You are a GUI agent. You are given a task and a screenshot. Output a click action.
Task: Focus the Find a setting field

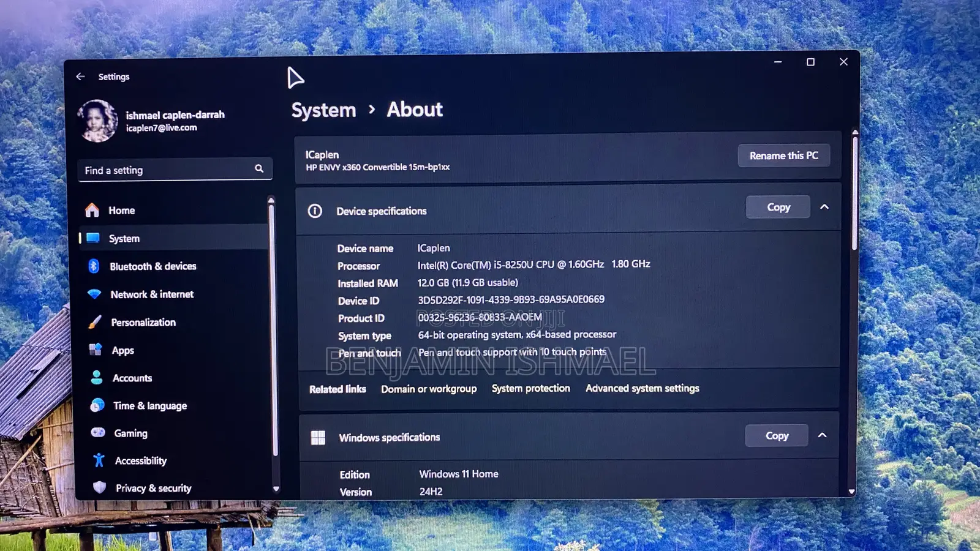pos(175,170)
